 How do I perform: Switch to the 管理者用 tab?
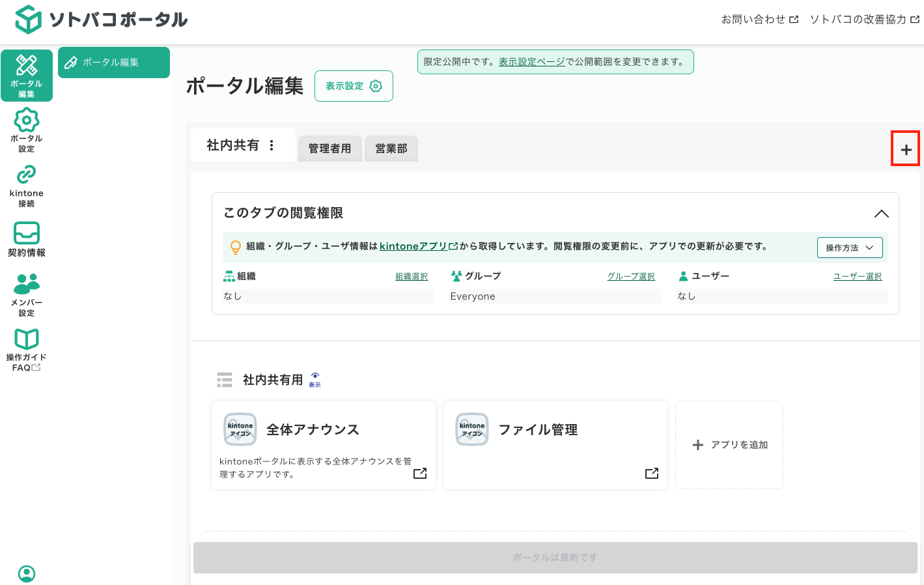[329, 149]
